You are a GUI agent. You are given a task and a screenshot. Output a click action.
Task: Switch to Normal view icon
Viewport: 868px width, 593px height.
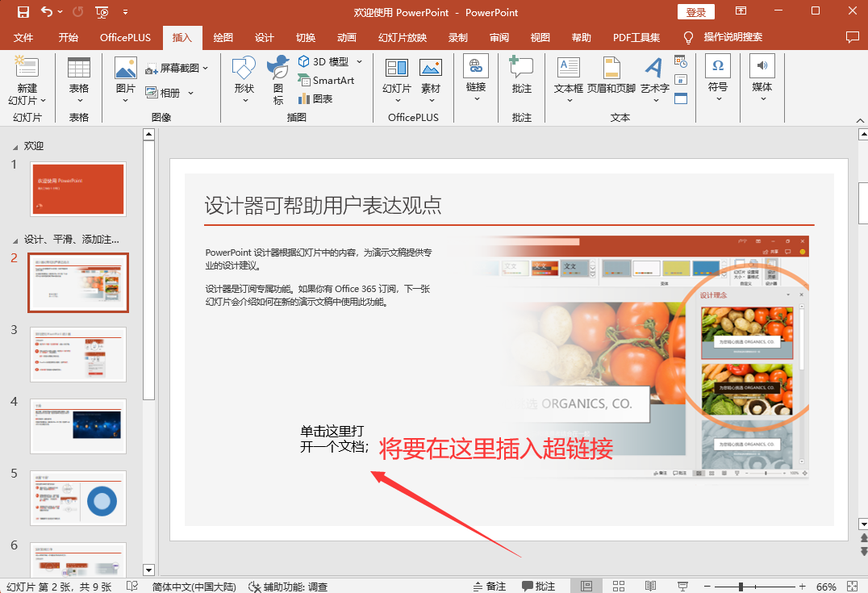[586, 586]
